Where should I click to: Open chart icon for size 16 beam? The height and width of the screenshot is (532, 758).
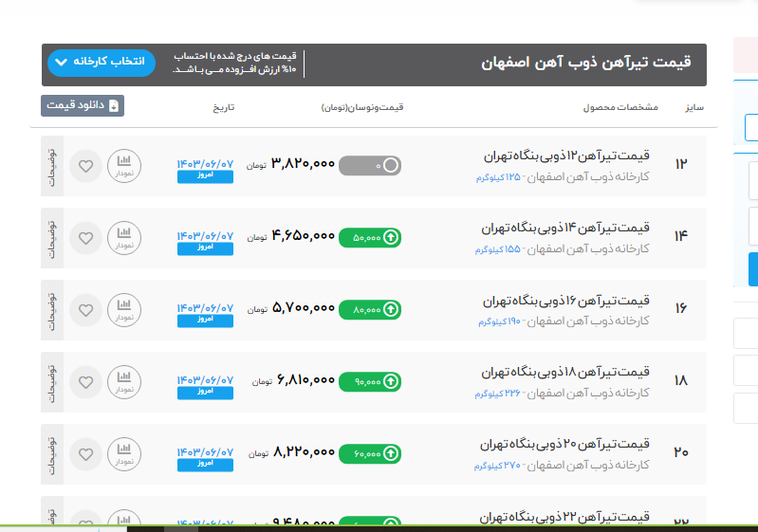(123, 309)
